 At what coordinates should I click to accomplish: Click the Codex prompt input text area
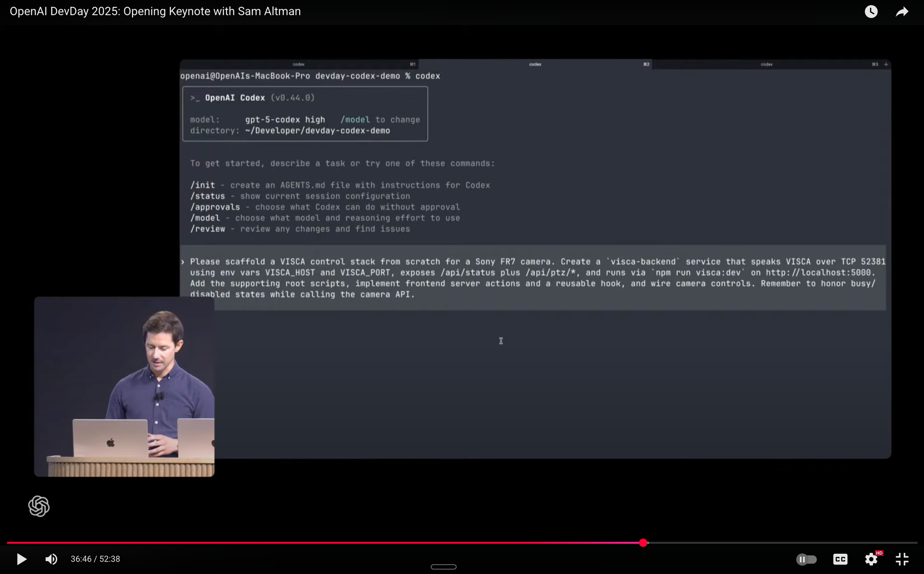[531, 278]
